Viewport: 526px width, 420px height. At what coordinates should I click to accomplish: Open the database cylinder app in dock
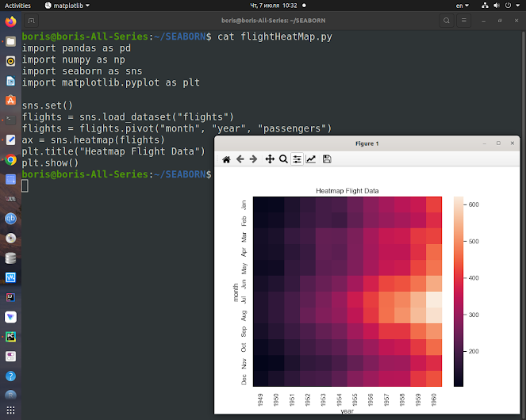pyautogui.click(x=11, y=258)
